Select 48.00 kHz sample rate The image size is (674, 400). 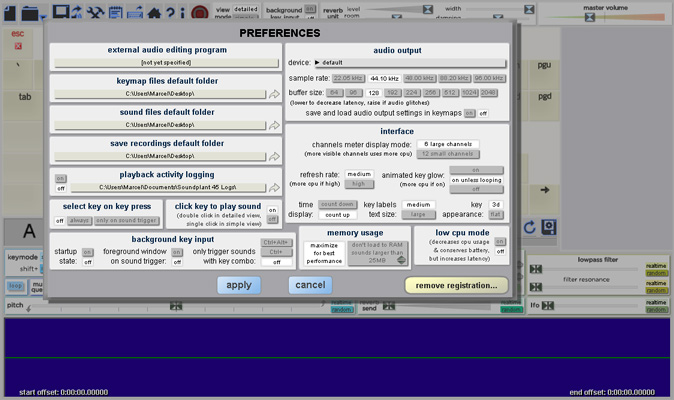(420, 77)
